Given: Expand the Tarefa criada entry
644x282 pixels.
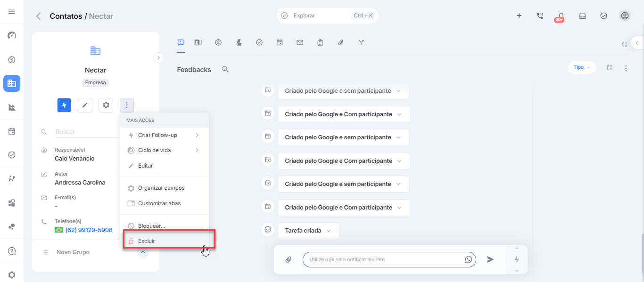Looking at the screenshot, I should [308, 231].
